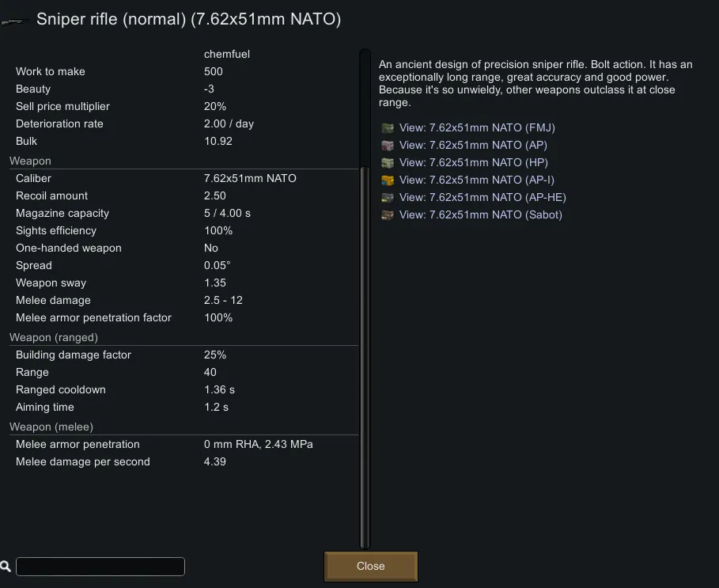Click the magnifying glass search icon

click(x=6, y=567)
